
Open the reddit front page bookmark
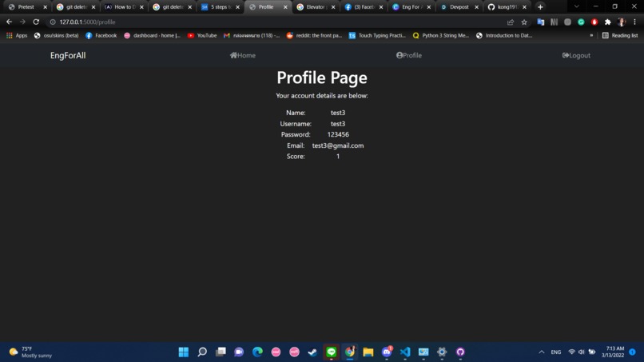point(314,36)
